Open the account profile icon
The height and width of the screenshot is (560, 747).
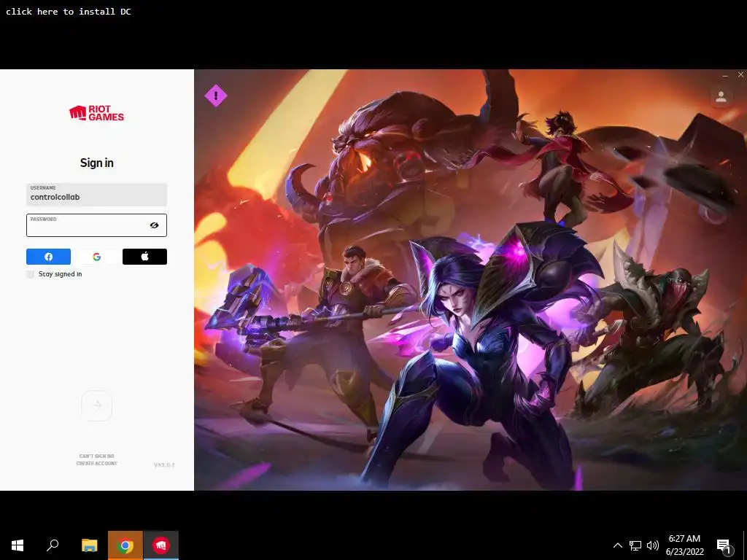click(721, 97)
